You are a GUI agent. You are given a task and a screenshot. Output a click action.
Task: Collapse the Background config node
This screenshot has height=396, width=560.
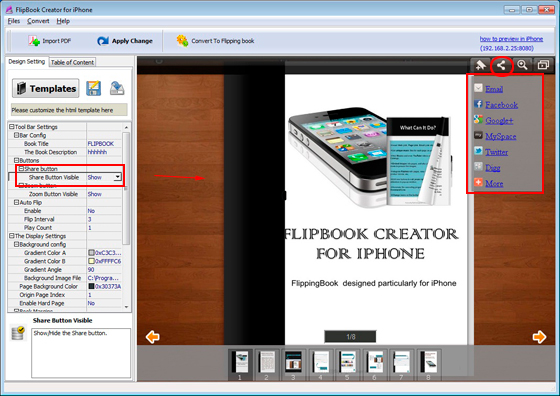[16, 245]
